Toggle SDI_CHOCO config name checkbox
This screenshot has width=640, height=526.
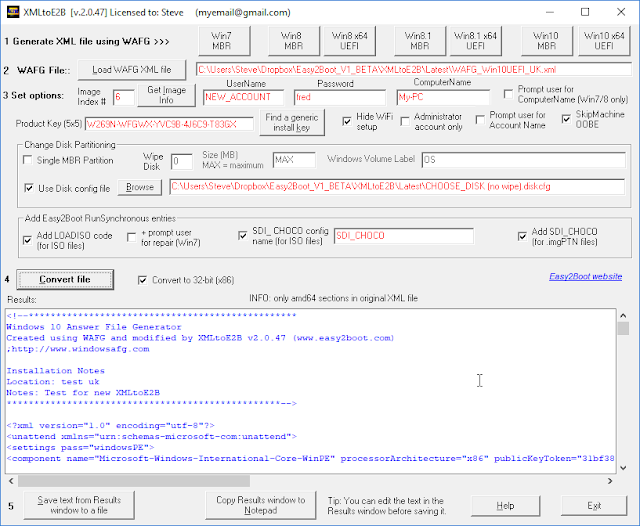[x=242, y=235]
